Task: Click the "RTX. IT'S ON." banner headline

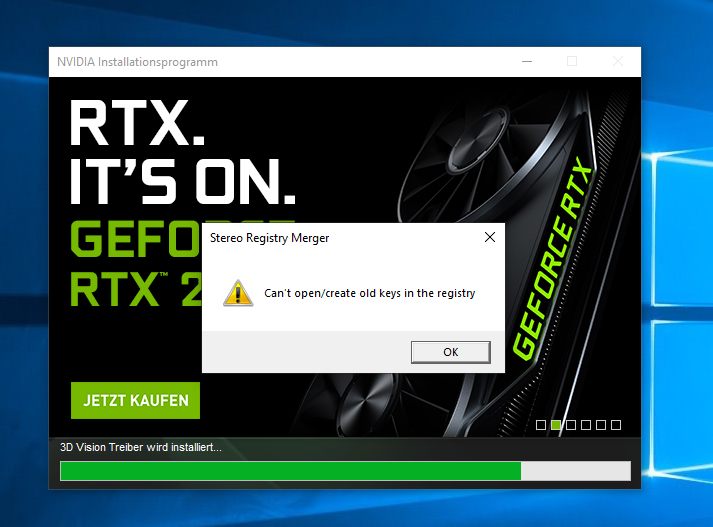Action: click(182, 151)
